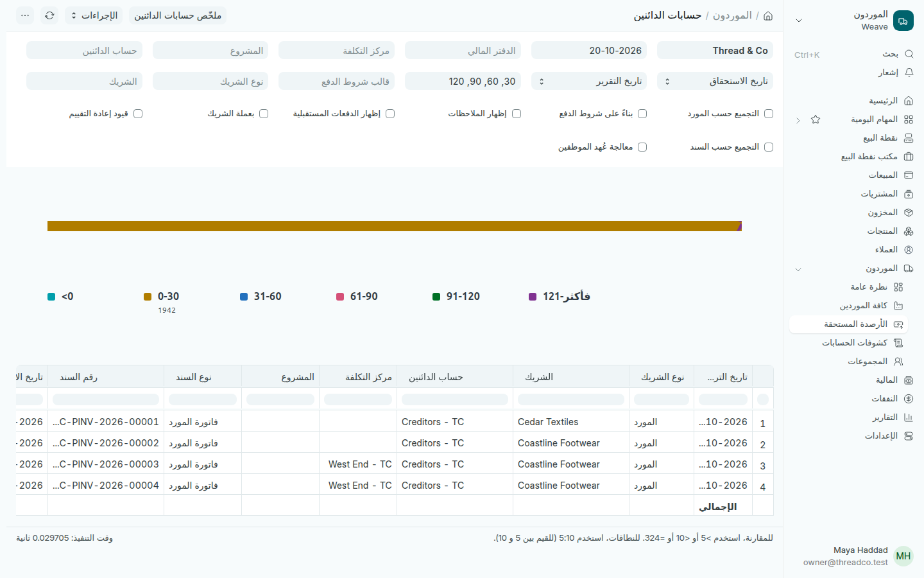This screenshot has height=578, width=924.
Task: Click the مكتب نقطة البيع sidebar icon
Action: 909,157
